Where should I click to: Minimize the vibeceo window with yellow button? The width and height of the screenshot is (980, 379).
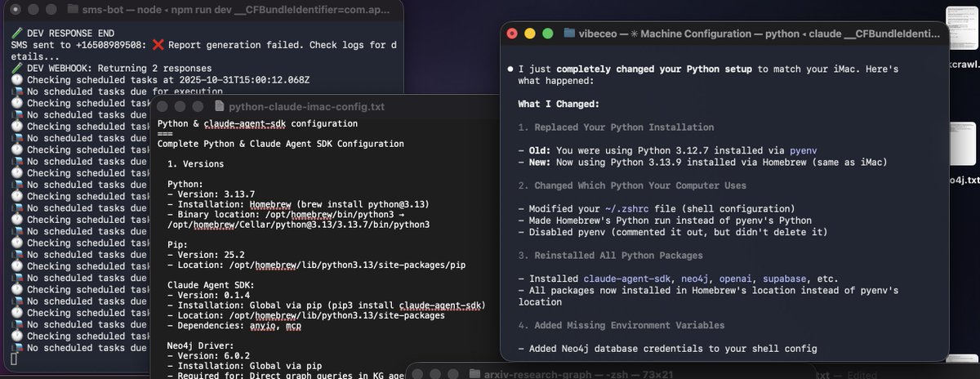tap(529, 33)
